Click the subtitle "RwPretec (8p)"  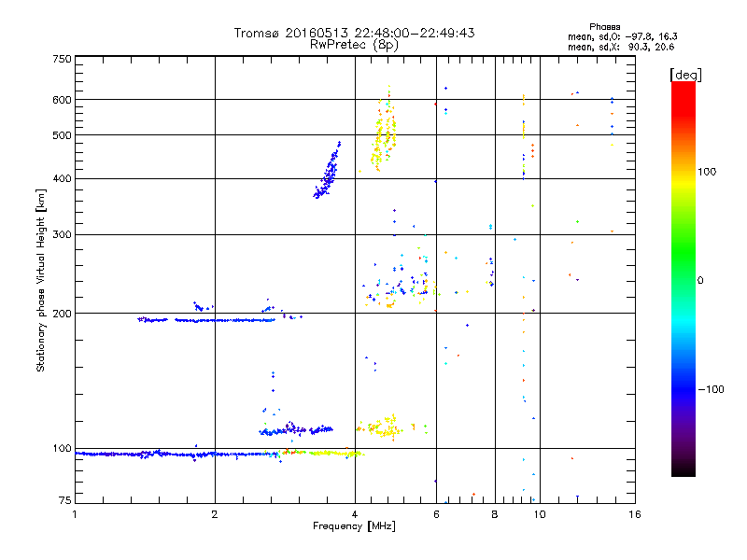pos(354,45)
